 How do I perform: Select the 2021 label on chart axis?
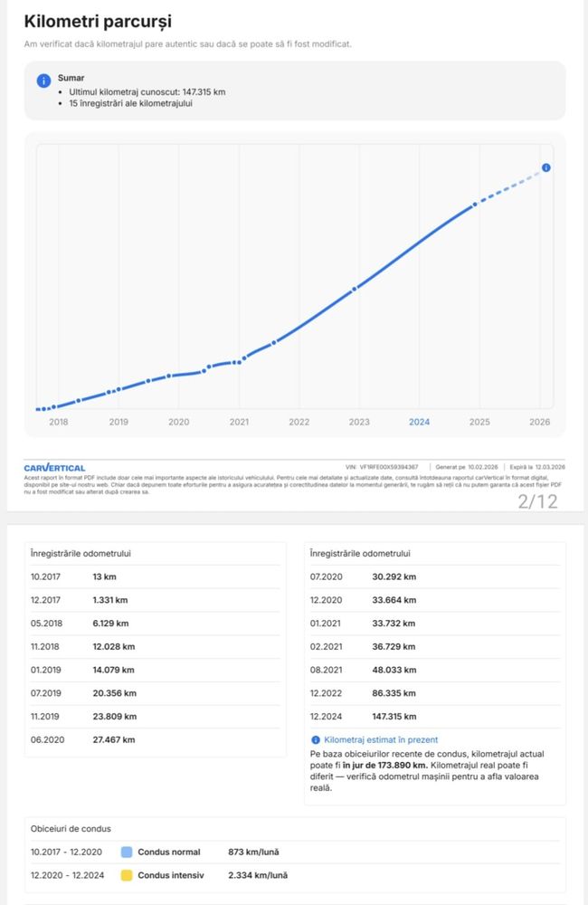pyautogui.click(x=239, y=422)
